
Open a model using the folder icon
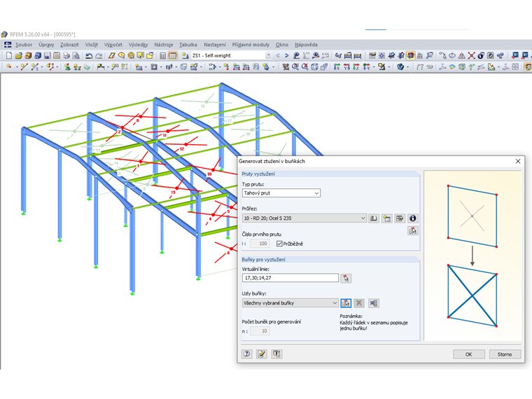[19, 55]
